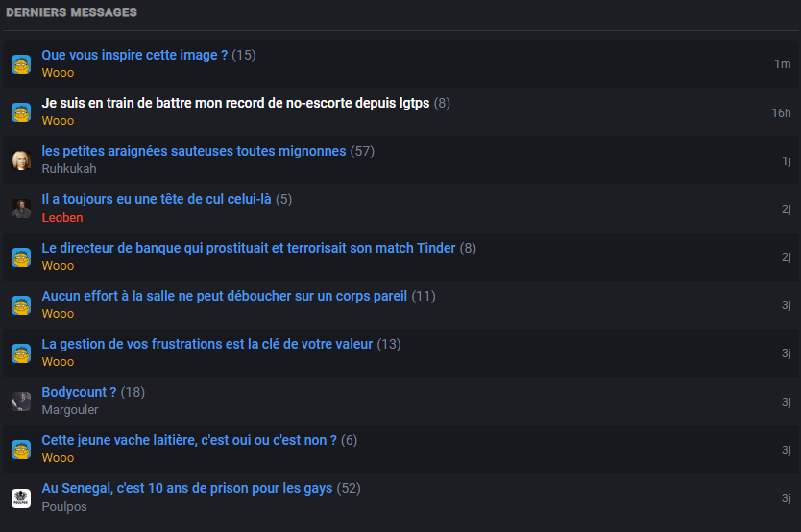Screen dimensions: 801x532
Task: Click Margouler's dark avatar
Action: (x=21, y=401)
